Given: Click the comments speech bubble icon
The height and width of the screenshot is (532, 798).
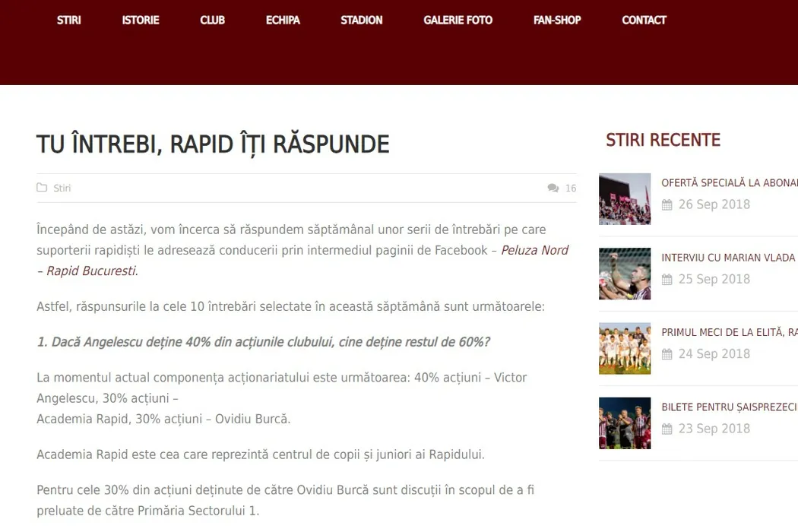Looking at the screenshot, I should (553, 188).
